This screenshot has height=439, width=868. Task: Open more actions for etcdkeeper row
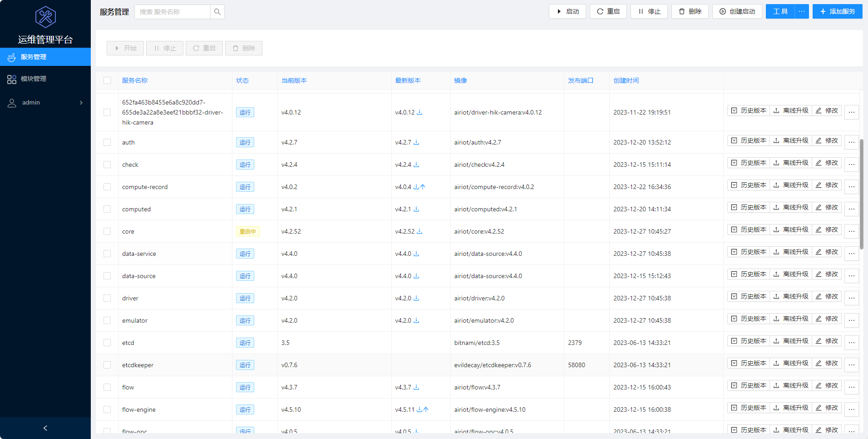(852, 365)
